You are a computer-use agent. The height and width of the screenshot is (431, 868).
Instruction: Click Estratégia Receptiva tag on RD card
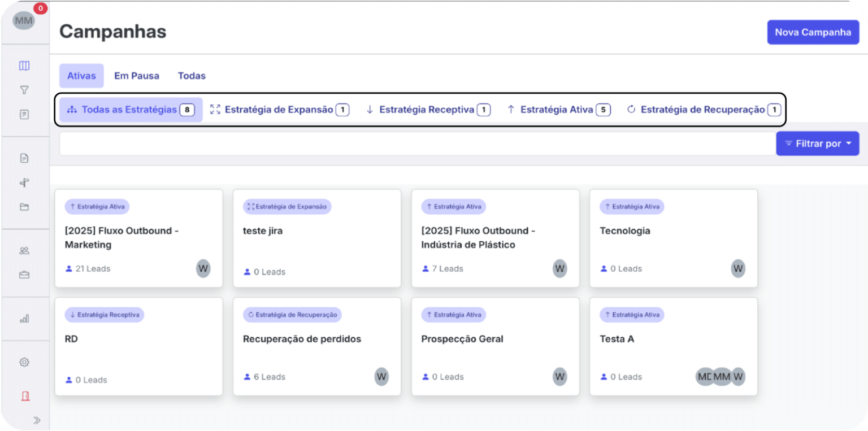105,315
